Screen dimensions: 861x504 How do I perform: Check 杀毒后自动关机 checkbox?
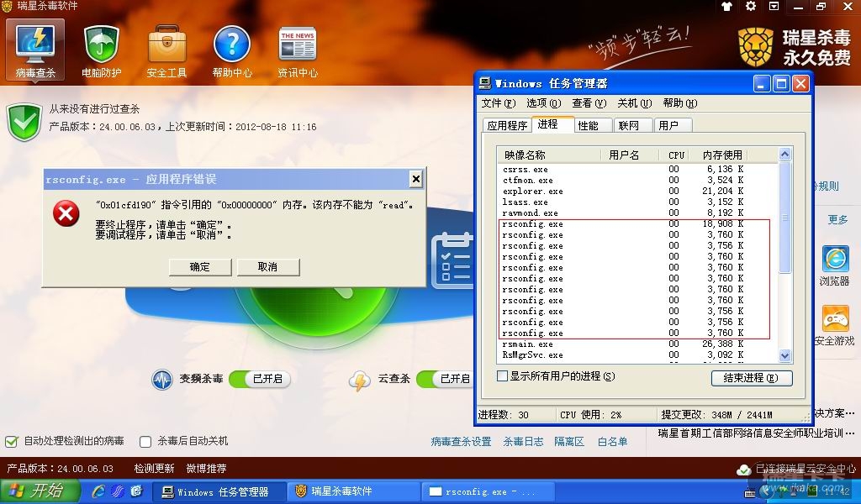click(145, 442)
